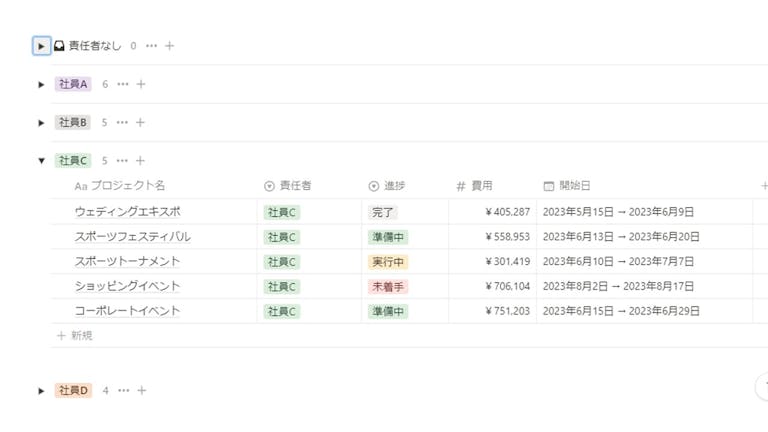Expand the 社員A group
The height and width of the screenshot is (432, 768).
click(x=41, y=85)
